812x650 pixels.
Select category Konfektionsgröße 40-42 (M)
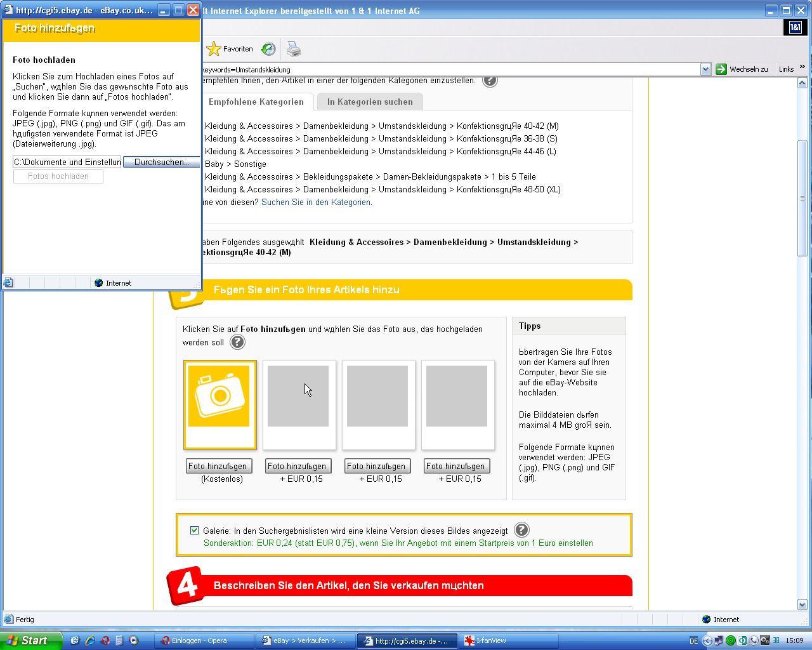[382, 126]
